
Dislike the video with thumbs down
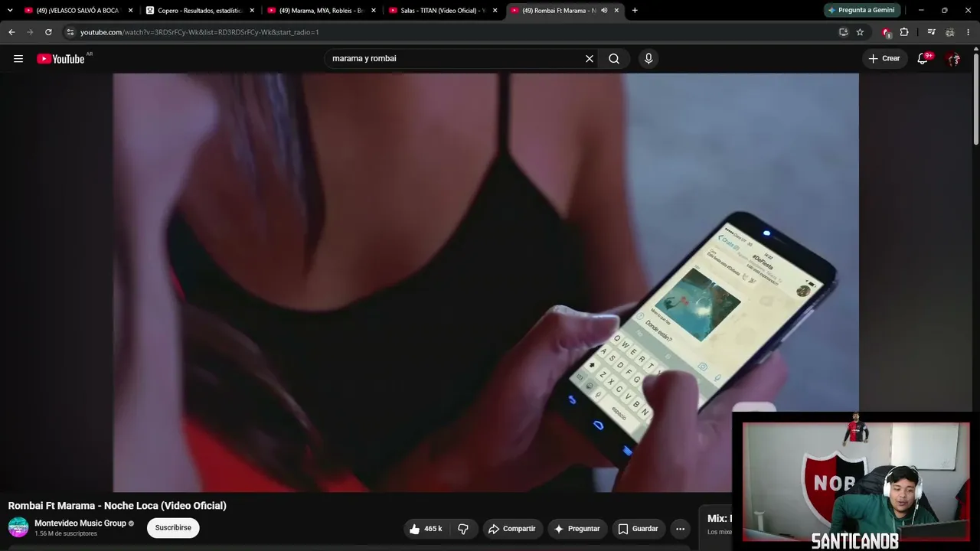point(463,529)
